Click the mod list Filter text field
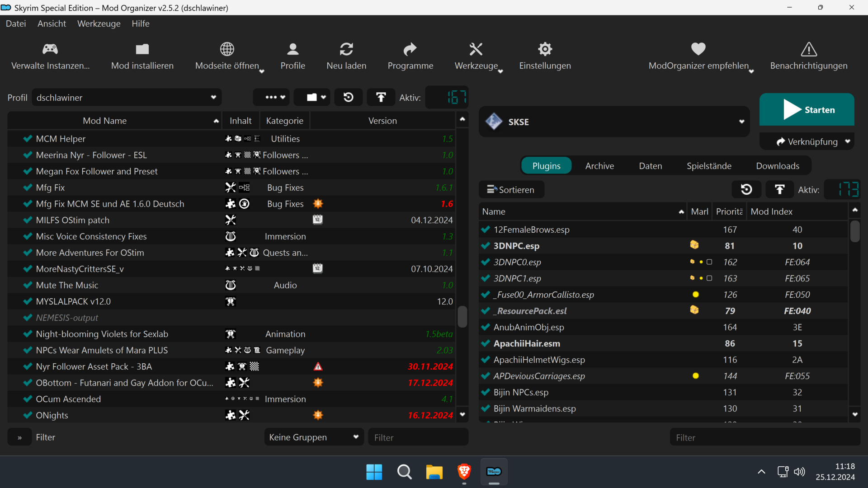 [418, 437]
